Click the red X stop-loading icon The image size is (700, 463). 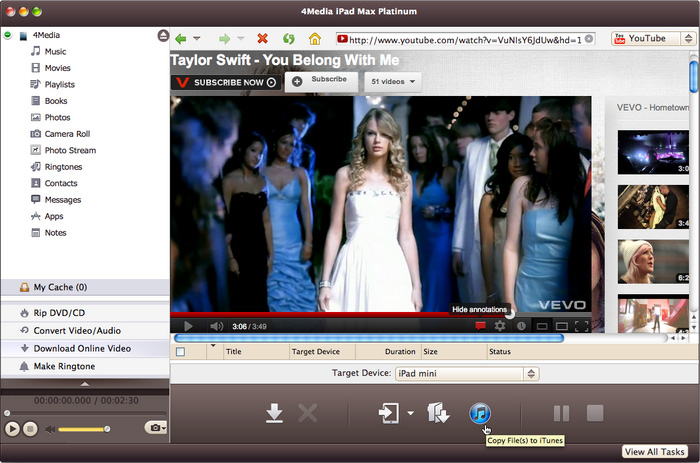pyautogui.click(x=262, y=39)
